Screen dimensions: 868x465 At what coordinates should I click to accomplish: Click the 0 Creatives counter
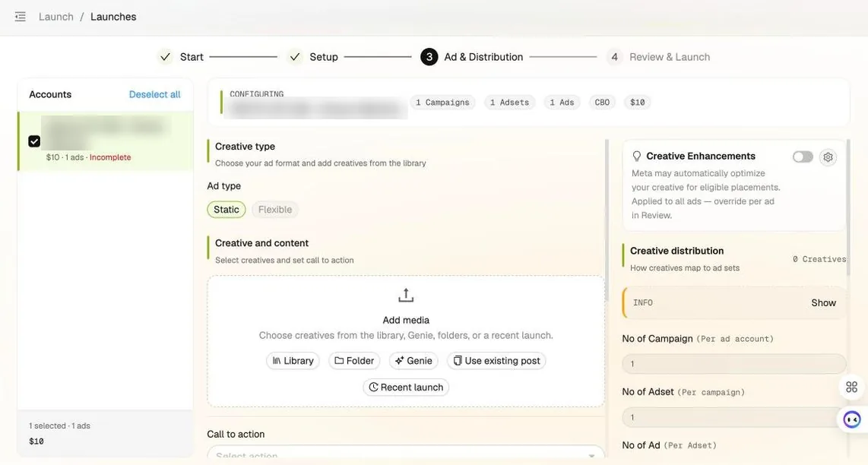819,259
